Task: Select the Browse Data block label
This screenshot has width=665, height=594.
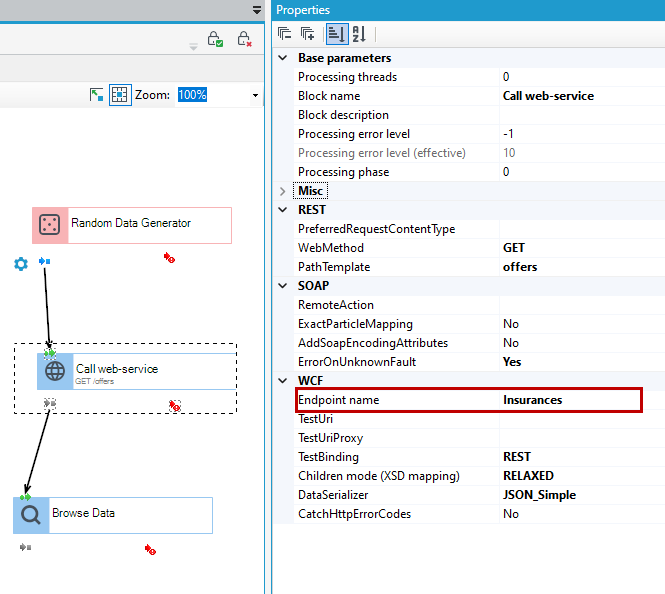Action: [x=84, y=513]
